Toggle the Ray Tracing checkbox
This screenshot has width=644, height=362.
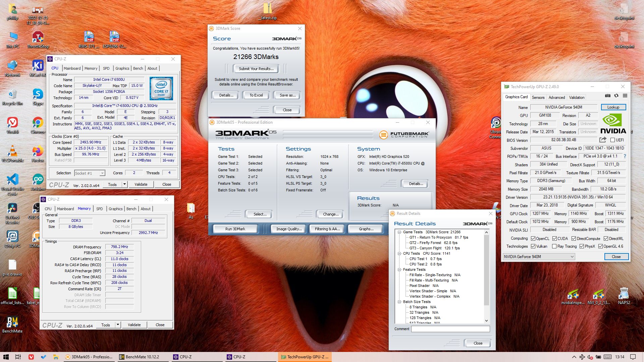[554, 246]
